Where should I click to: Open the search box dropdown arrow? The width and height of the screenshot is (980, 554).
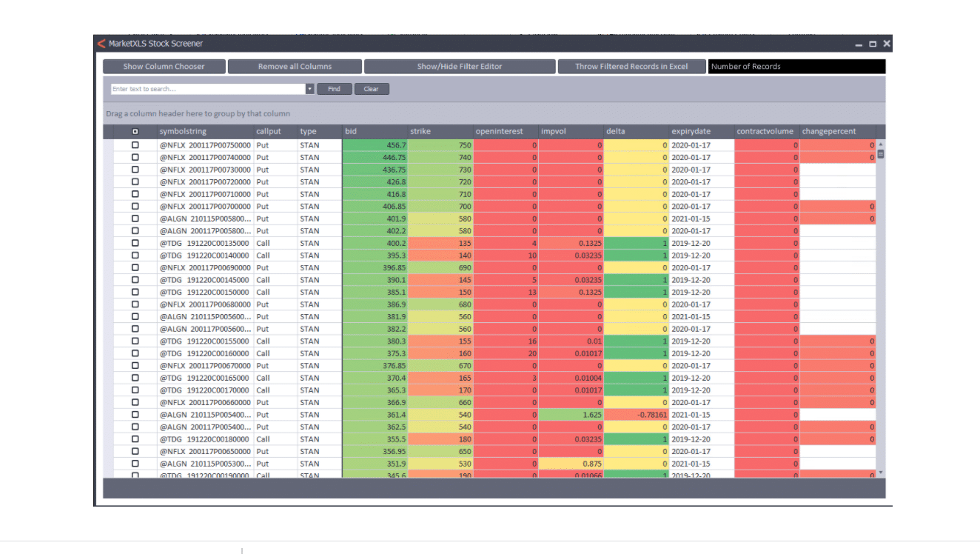coord(310,89)
